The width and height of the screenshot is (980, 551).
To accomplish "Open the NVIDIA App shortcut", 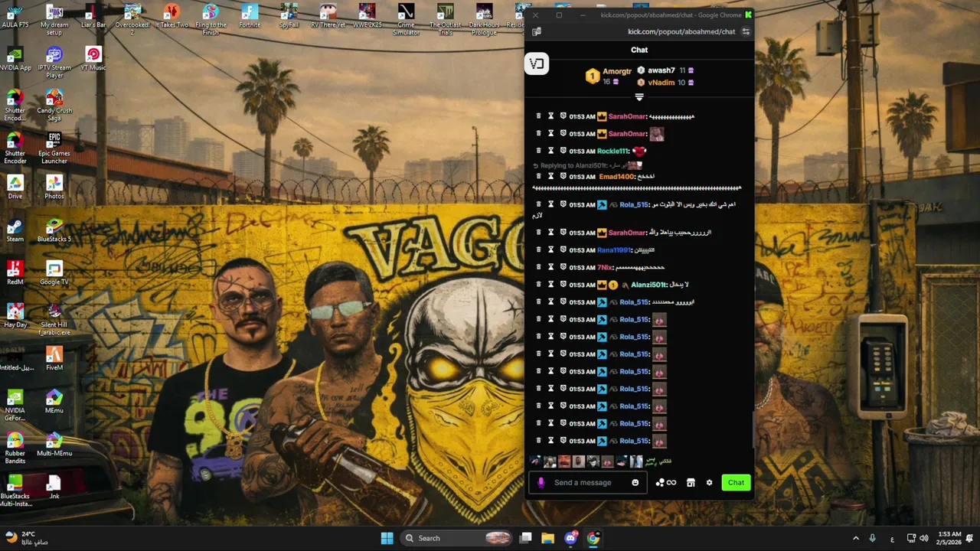I will [15, 59].
